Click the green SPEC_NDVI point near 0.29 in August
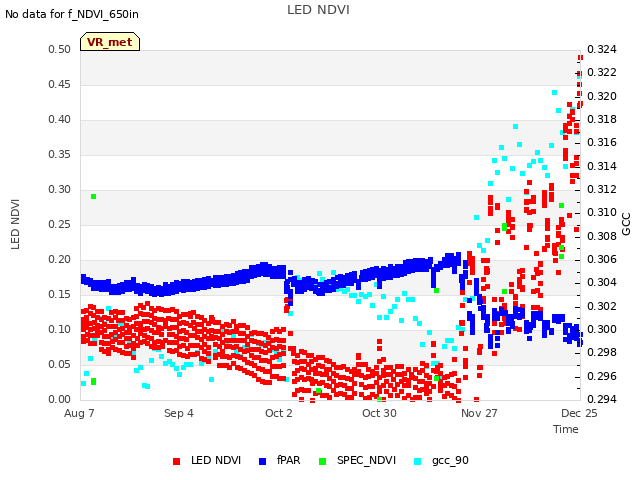 pyautogui.click(x=93, y=197)
